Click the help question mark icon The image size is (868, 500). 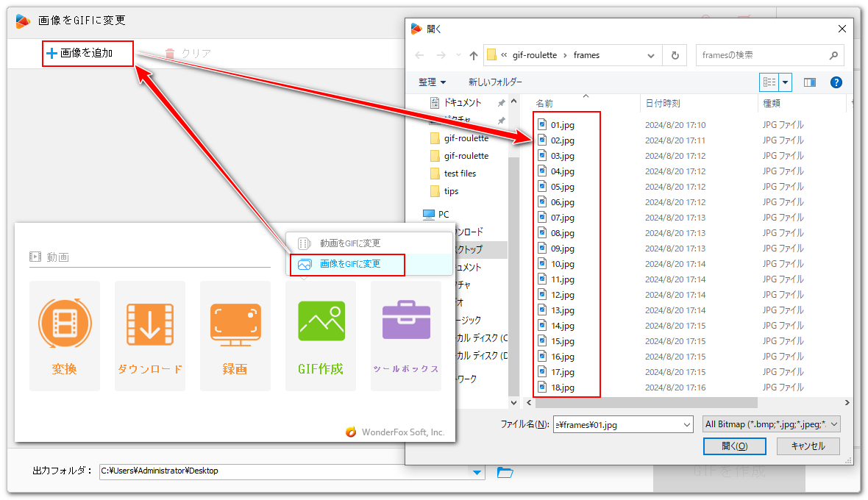tap(836, 82)
